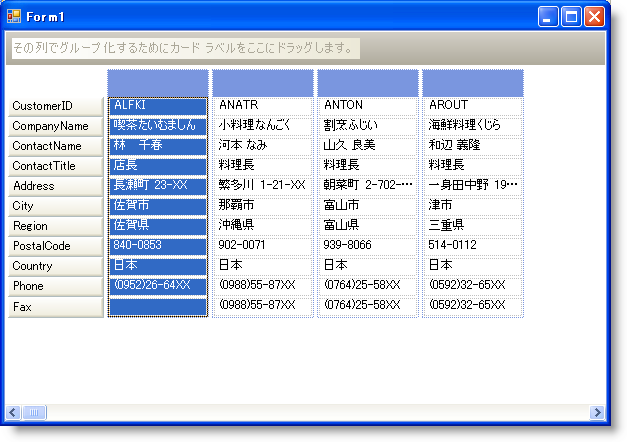This screenshot has width=627, height=442.
Task: Click the horizontal scrollbar thumb
Action: [34, 412]
